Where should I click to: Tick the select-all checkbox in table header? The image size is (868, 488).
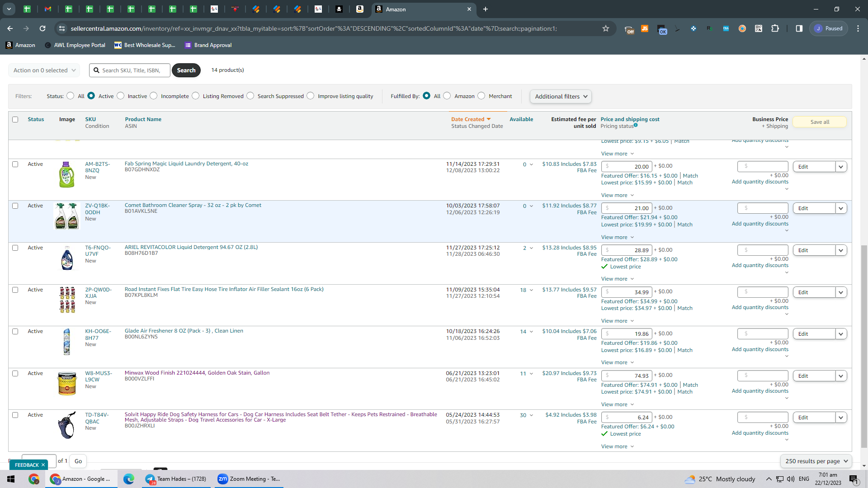(x=15, y=120)
